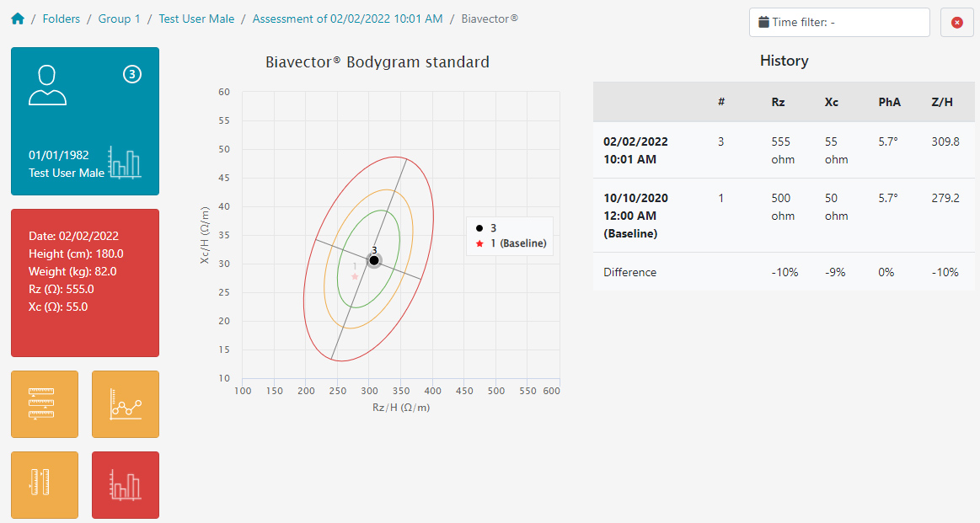Click the Rz column header
The width and height of the screenshot is (980, 523).
[778, 102]
